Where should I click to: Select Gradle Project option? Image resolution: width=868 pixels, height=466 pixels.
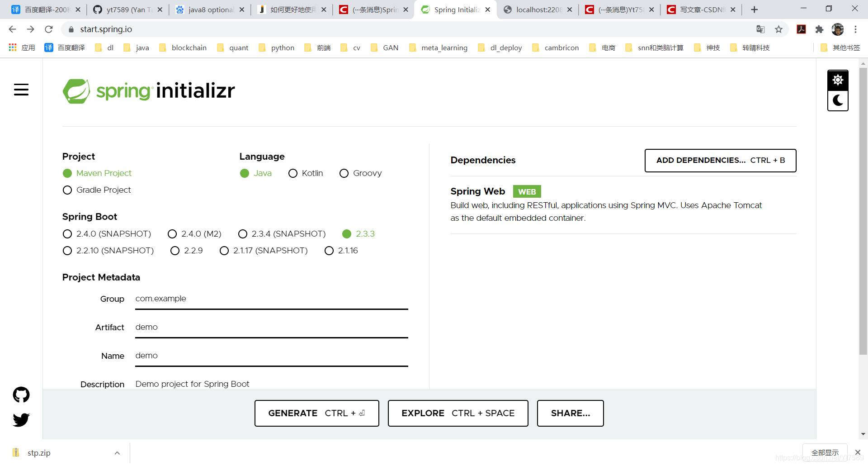pos(97,190)
